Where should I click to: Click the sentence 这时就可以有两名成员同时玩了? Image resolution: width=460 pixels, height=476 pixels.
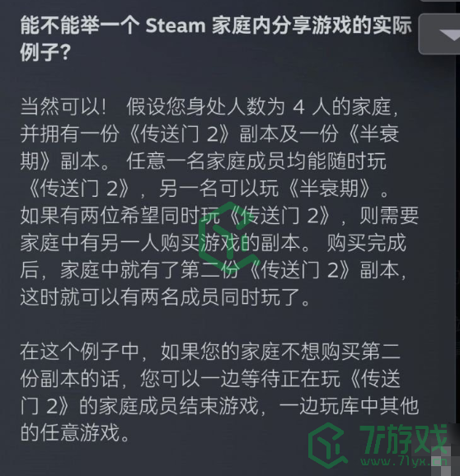click(165, 296)
